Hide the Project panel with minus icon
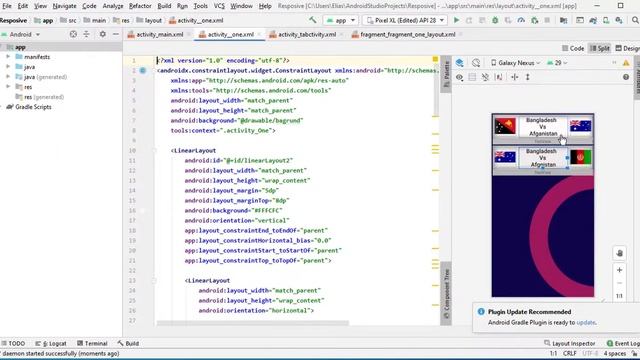This screenshot has width=640, height=360. [116, 34]
